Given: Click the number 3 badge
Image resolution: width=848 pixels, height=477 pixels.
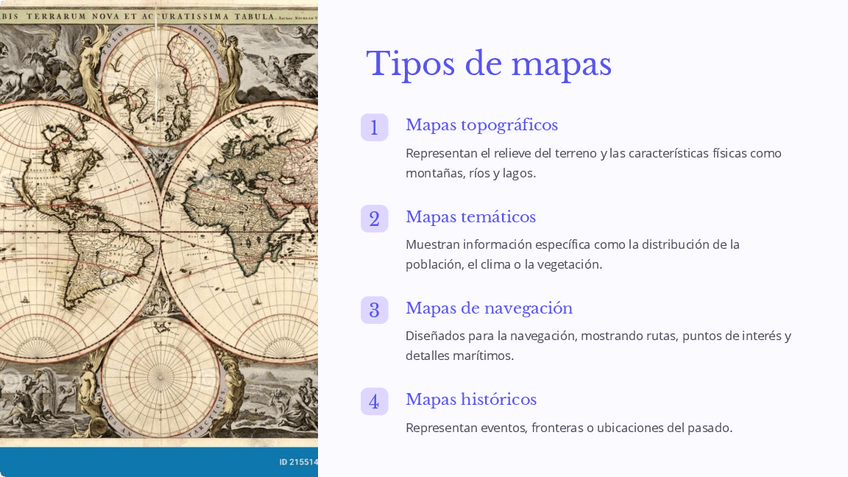Looking at the screenshot, I should pyautogui.click(x=374, y=310).
